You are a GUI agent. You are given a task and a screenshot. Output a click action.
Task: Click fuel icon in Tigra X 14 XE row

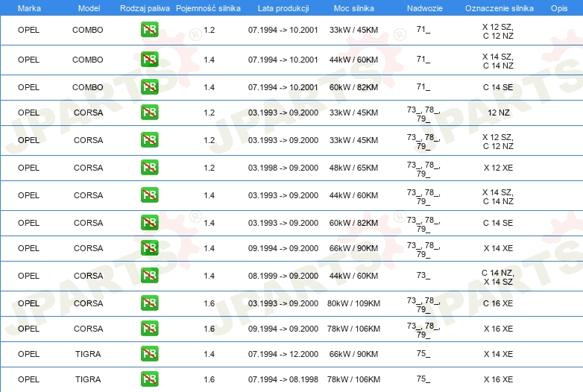[149, 354]
